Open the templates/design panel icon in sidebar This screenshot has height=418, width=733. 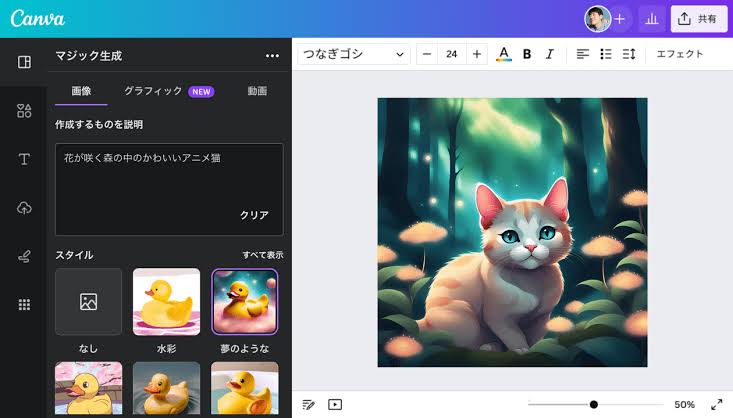pyautogui.click(x=24, y=62)
